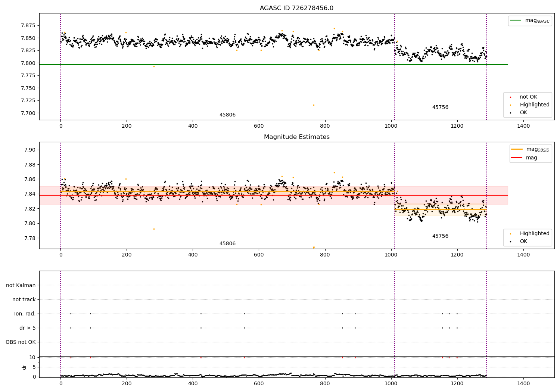The height and width of the screenshot is (392, 560).
Task: Click the 45756 label in the top plot
Action: click(x=440, y=108)
